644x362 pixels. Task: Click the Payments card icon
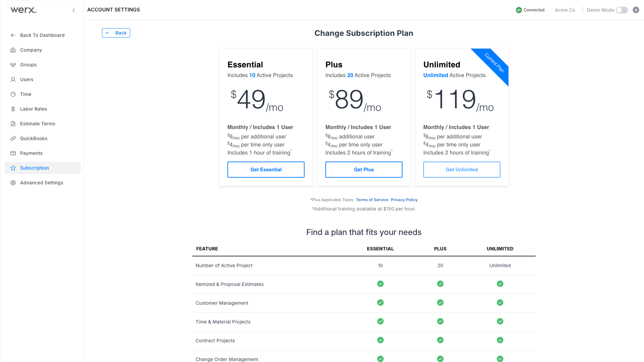[x=13, y=153]
